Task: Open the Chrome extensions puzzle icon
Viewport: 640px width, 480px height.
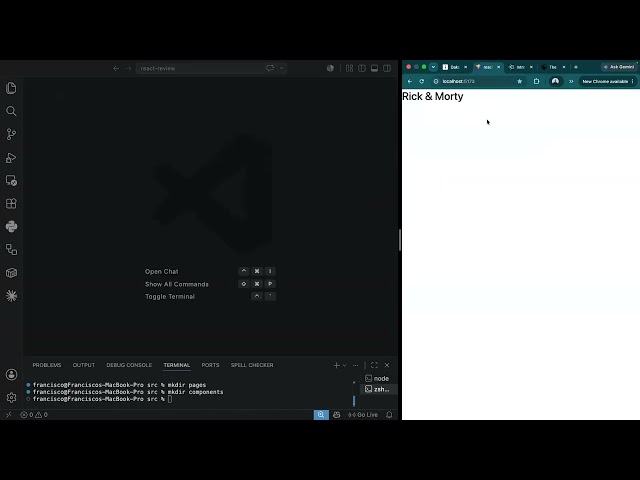Action: tap(536, 81)
